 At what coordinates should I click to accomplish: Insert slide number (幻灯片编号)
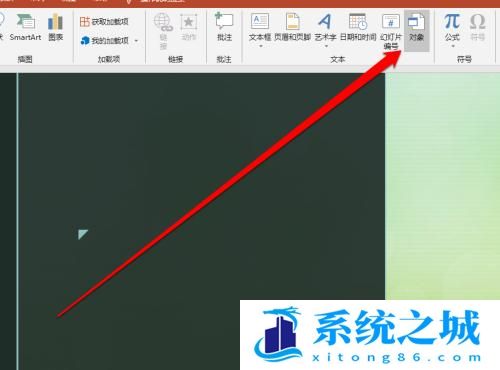(391, 32)
